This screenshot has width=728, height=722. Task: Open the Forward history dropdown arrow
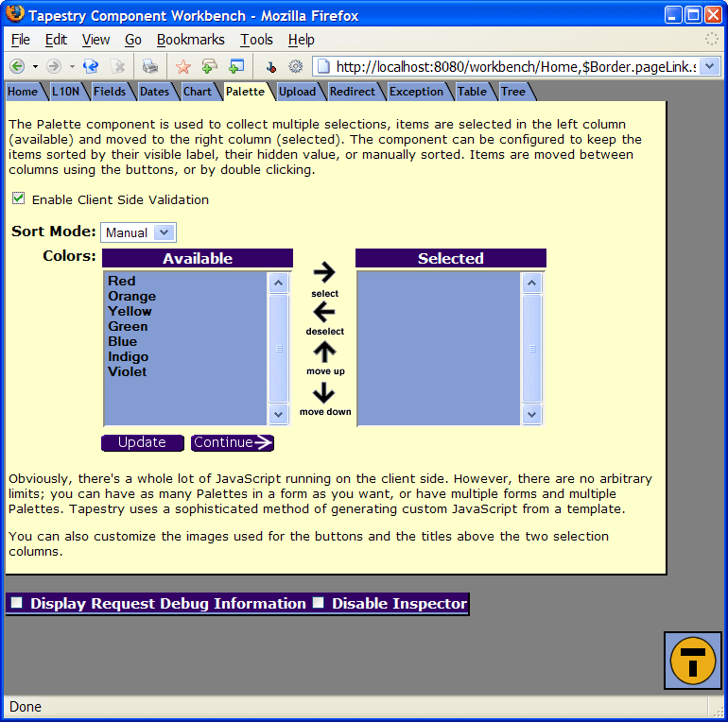(72, 66)
